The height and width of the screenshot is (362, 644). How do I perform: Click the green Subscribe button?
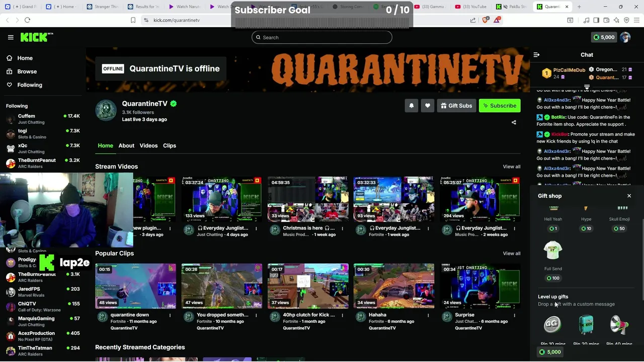coord(500,106)
